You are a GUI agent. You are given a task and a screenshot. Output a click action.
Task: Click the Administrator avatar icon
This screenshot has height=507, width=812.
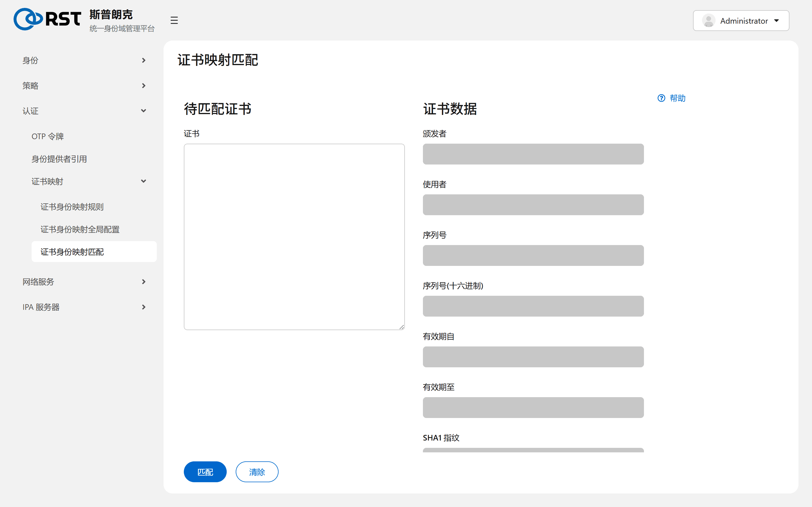click(708, 21)
